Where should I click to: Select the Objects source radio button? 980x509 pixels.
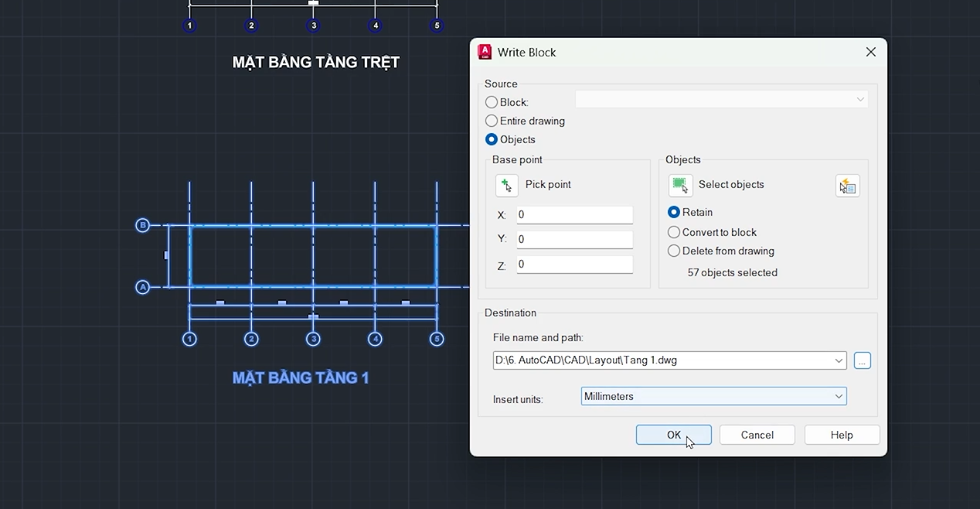(x=492, y=139)
